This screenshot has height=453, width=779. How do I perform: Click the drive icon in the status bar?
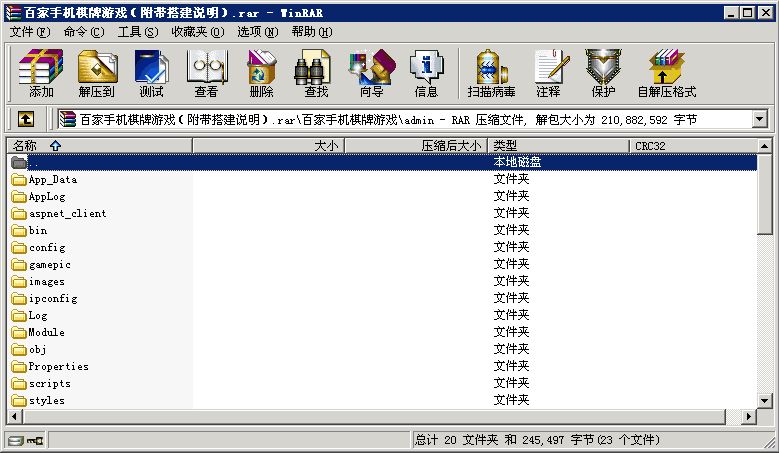15,440
